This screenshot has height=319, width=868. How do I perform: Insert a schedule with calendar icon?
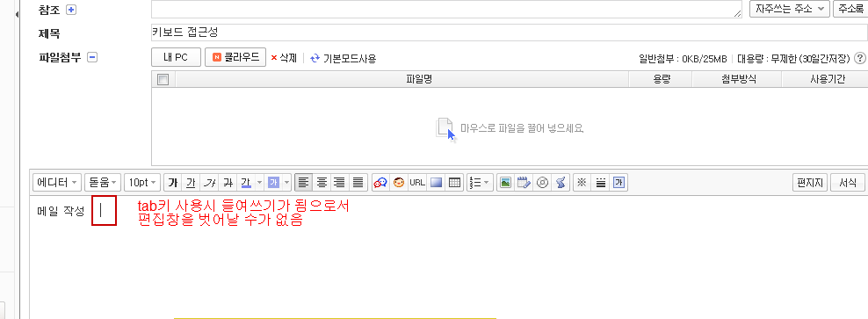pyautogui.click(x=524, y=182)
